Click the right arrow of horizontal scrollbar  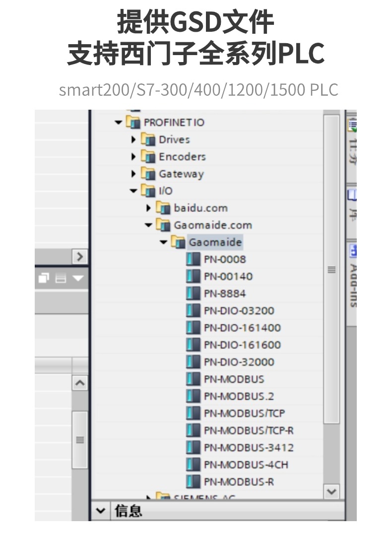coord(80,257)
